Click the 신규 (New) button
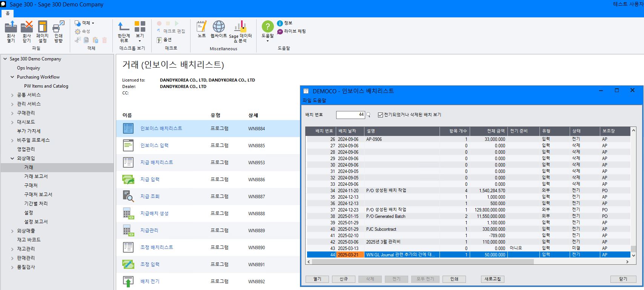 [344, 279]
